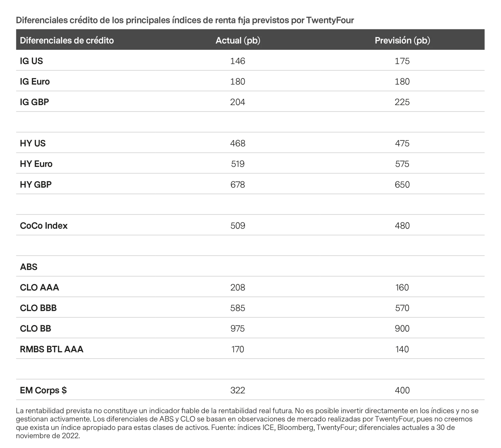Select RMBS BTL AAA forecast value 140
This screenshot has height=448, width=501.
coord(402,349)
